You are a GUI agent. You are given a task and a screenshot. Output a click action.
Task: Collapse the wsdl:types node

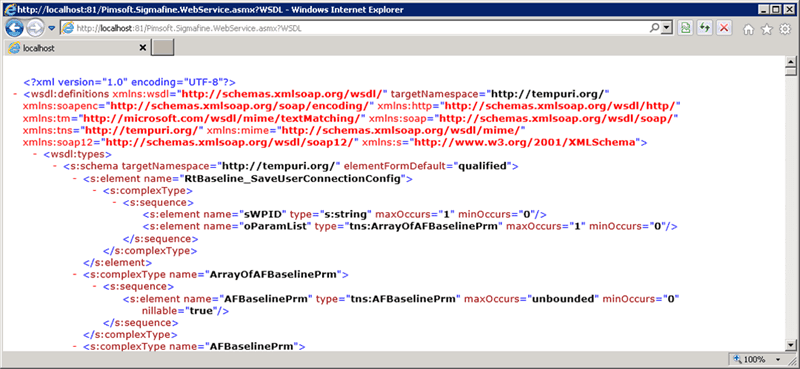point(35,154)
